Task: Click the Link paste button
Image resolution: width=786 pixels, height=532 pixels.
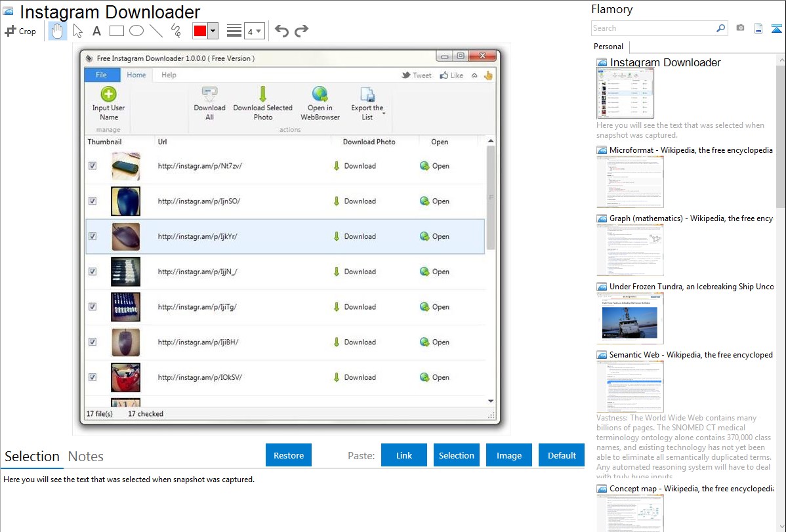Action: pos(404,455)
